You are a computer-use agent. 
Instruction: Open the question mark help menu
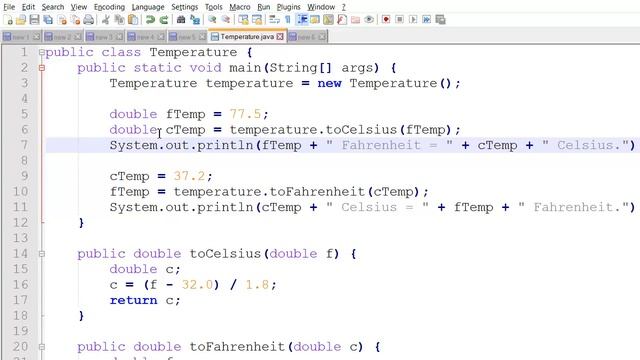pos(344,7)
